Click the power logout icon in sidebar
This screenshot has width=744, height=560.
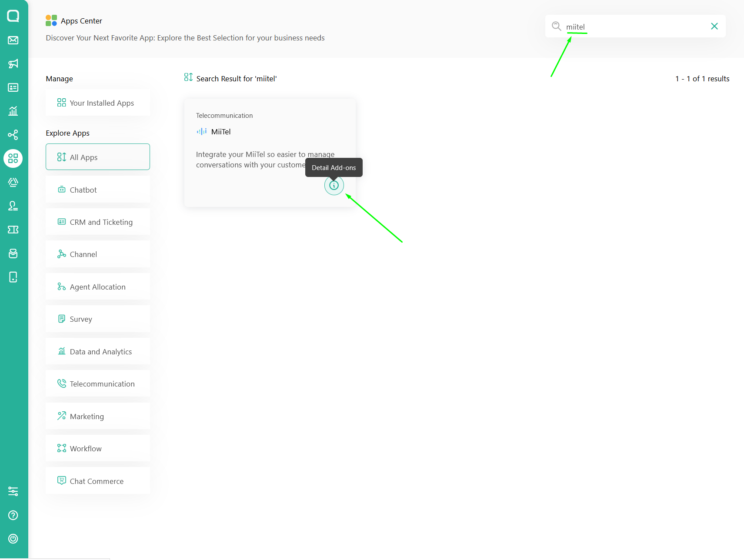point(13,539)
